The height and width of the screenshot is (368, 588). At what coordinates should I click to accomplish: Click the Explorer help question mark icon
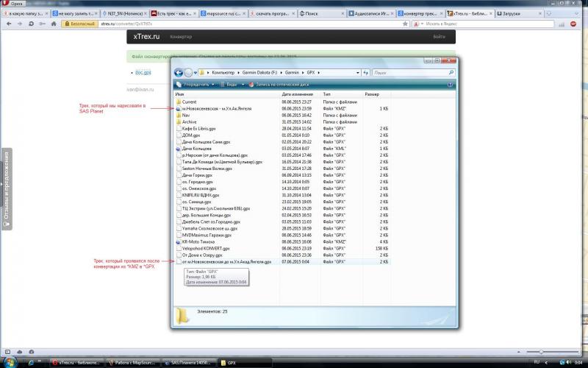tap(450, 85)
